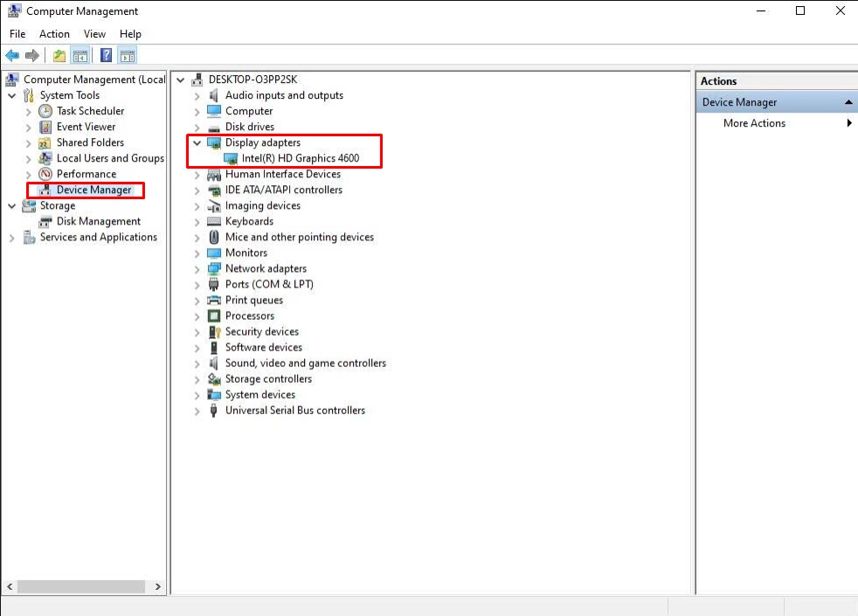
Task: Click the Performance icon
Action: (45, 174)
